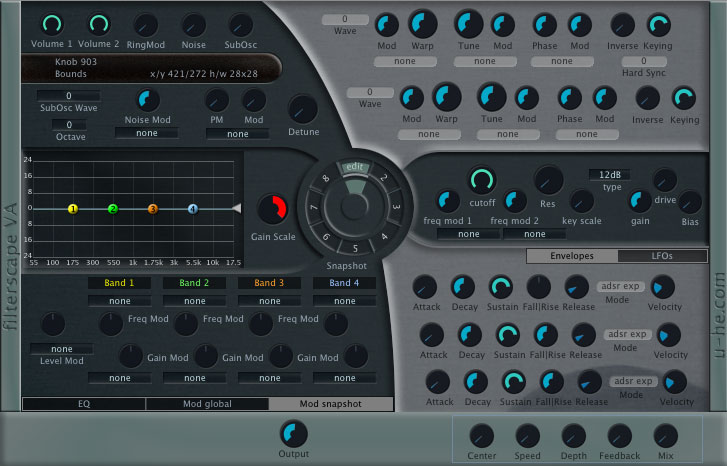The image size is (727, 466).
Task: Open PM Mod source selector
Action: click(237, 134)
